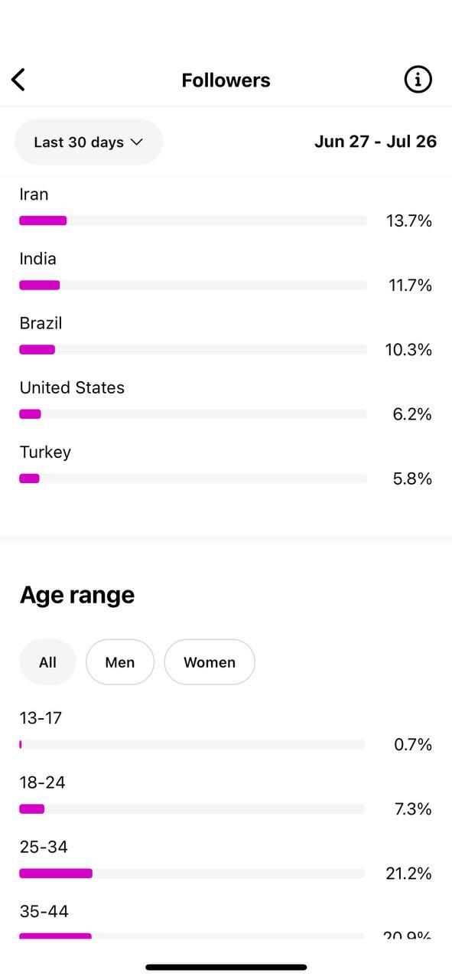Go back using the left arrow icon

18,80
